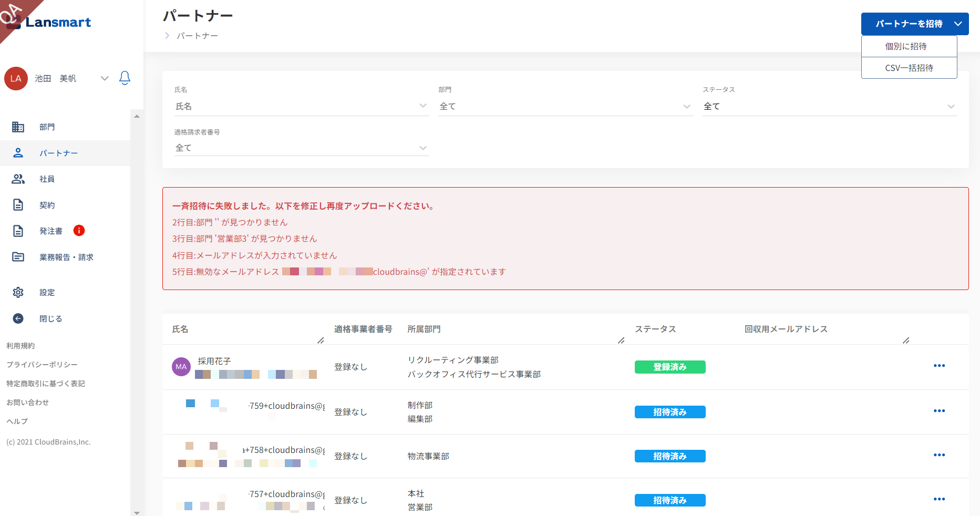Open the 特定商取引に基づく表記 link
Viewport: 980px width, 516px height.
[46, 384]
